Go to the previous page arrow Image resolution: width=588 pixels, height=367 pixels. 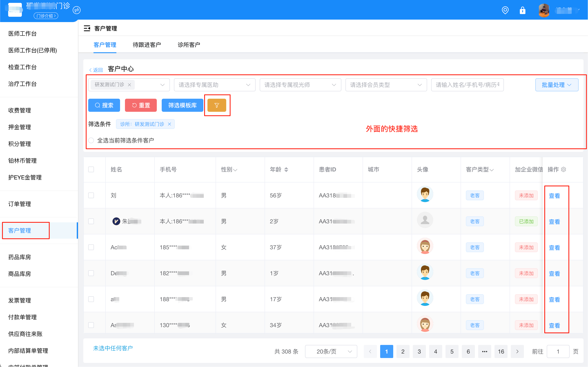pyautogui.click(x=370, y=351)
